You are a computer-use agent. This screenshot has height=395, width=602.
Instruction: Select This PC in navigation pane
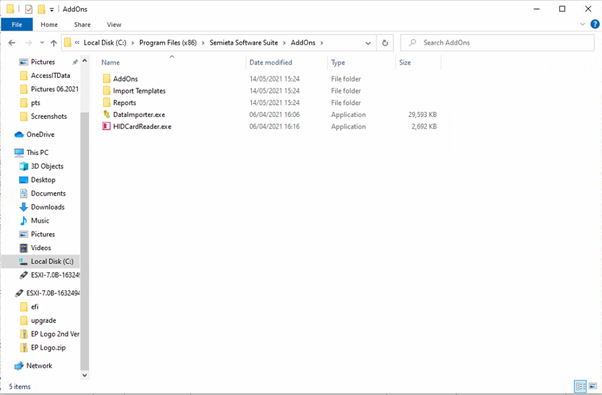point(37,152)
